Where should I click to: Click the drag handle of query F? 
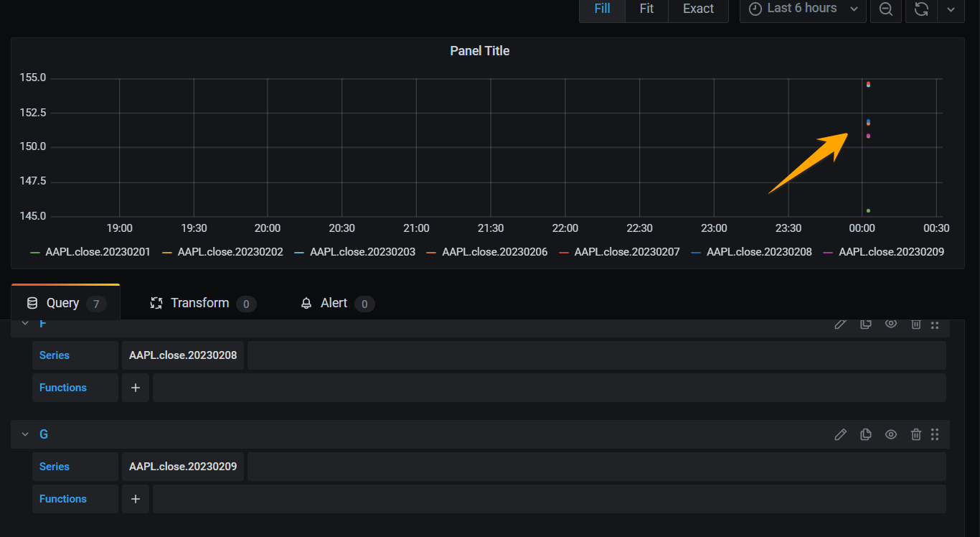[x=935, y=324]
